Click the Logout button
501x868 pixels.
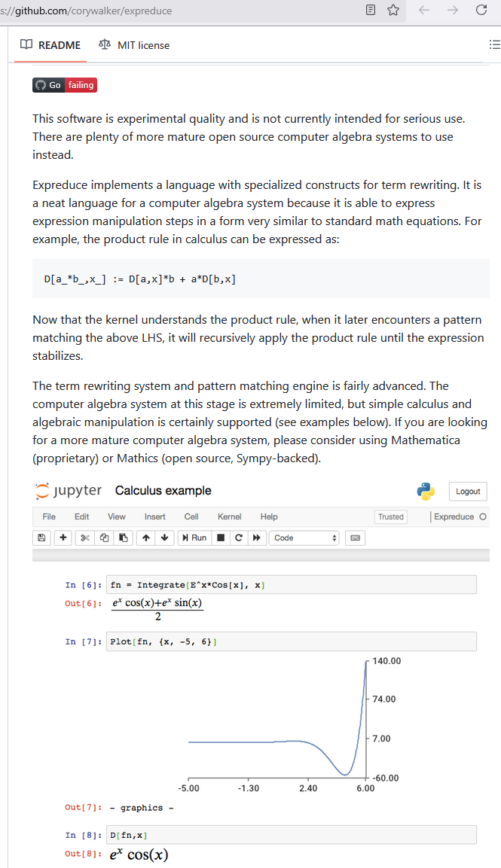[468, 492]
